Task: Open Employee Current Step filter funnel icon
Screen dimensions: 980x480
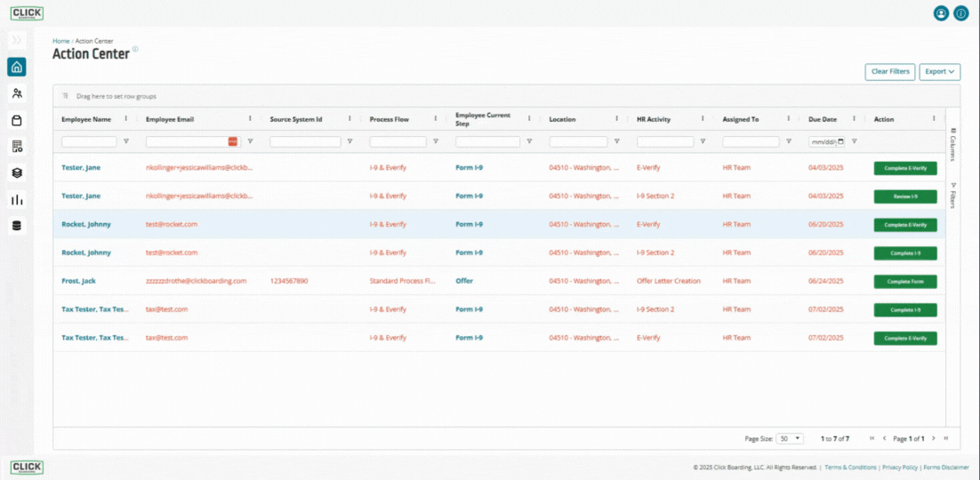Action: point(529,141)
